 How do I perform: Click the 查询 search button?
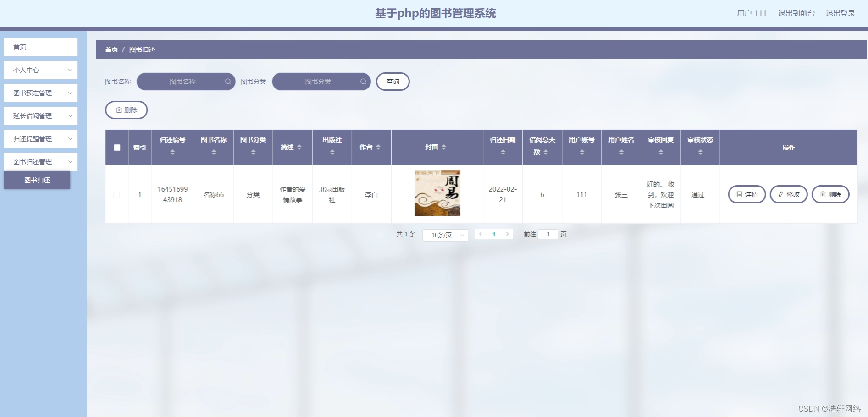tap(393, 82)
